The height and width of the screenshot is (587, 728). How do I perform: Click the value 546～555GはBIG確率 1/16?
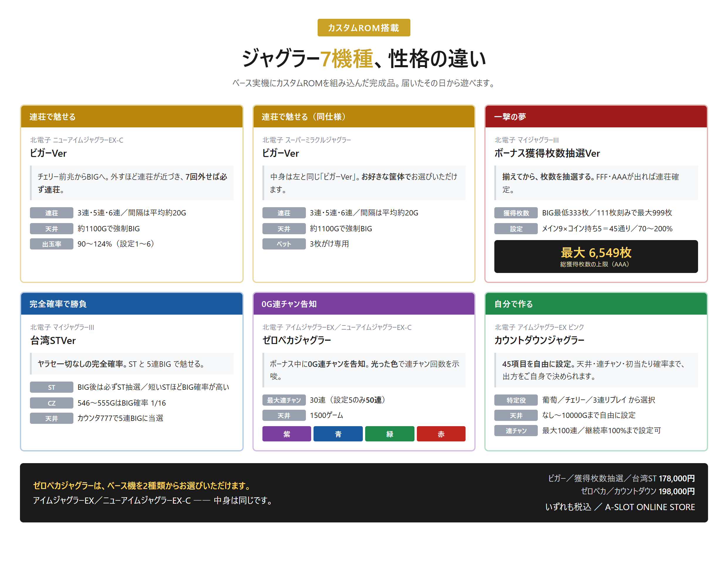pos(122,403)
